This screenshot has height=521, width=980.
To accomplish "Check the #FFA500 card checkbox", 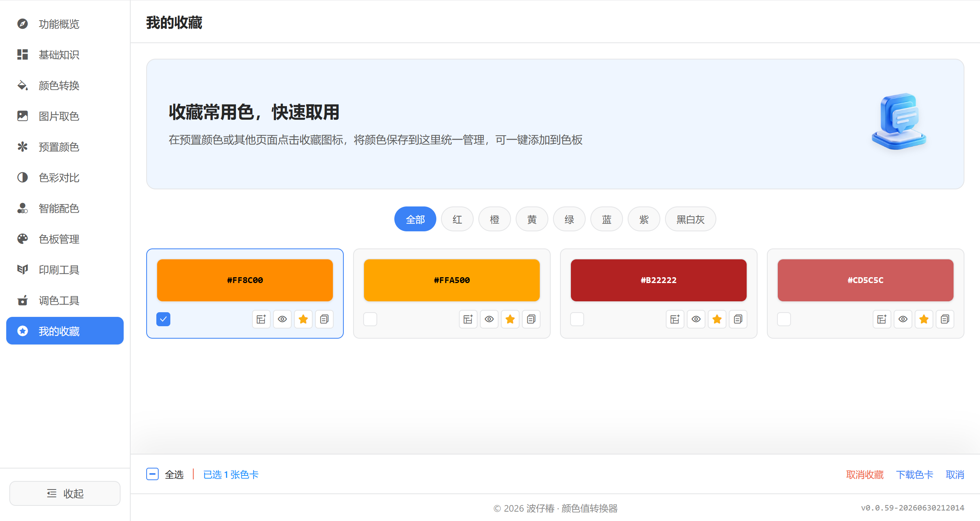I will (370, 319).
